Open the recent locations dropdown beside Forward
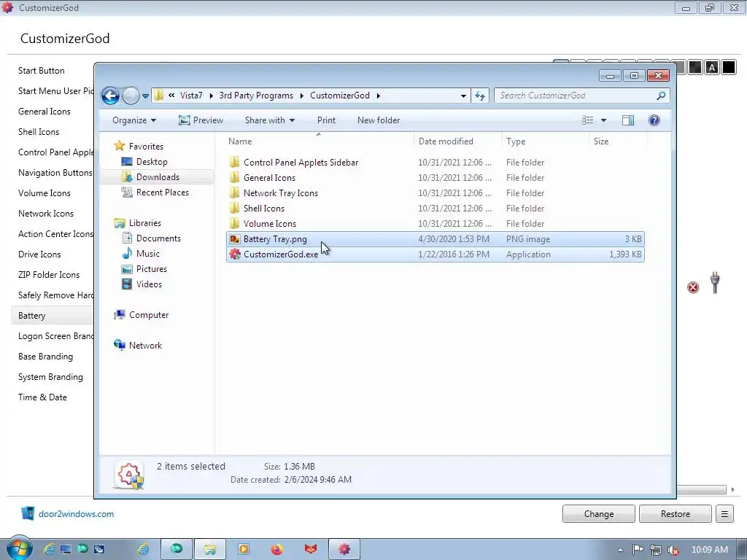The image size is (747, 560). (145, 96)
